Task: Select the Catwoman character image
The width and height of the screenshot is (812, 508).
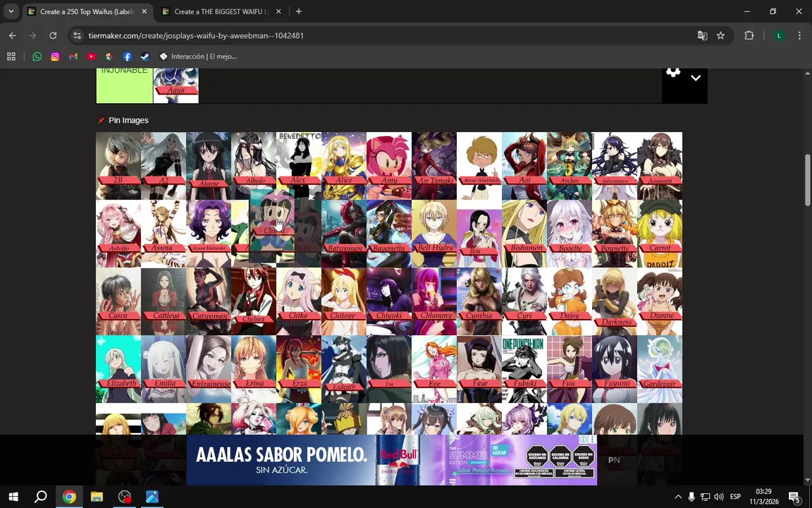Action: click(209, 301)
